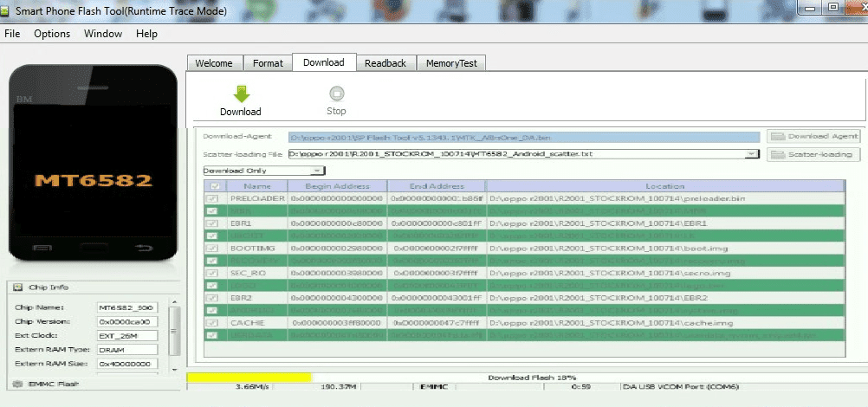Click the cache.img location cell
The image size is (868, 407).
click(665, 323)
